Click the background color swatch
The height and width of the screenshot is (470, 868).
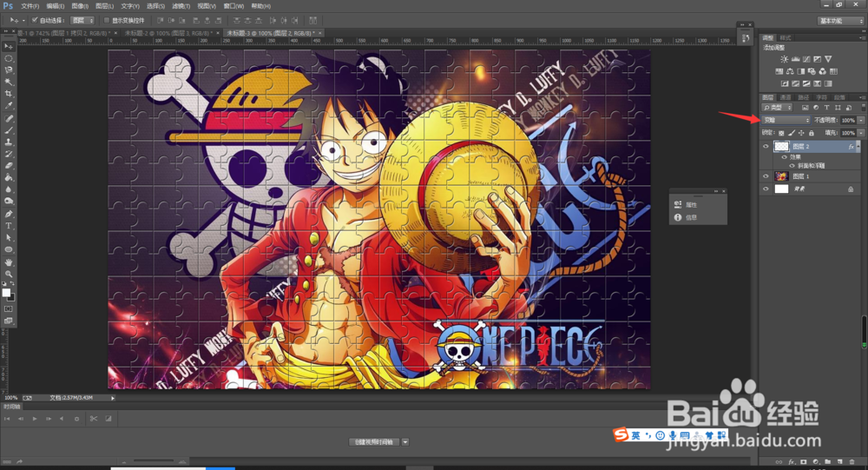click(x=12, y=298)
